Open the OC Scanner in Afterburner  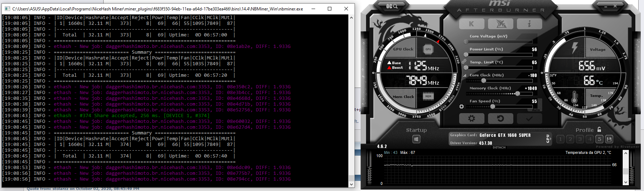tap(392, 6)
